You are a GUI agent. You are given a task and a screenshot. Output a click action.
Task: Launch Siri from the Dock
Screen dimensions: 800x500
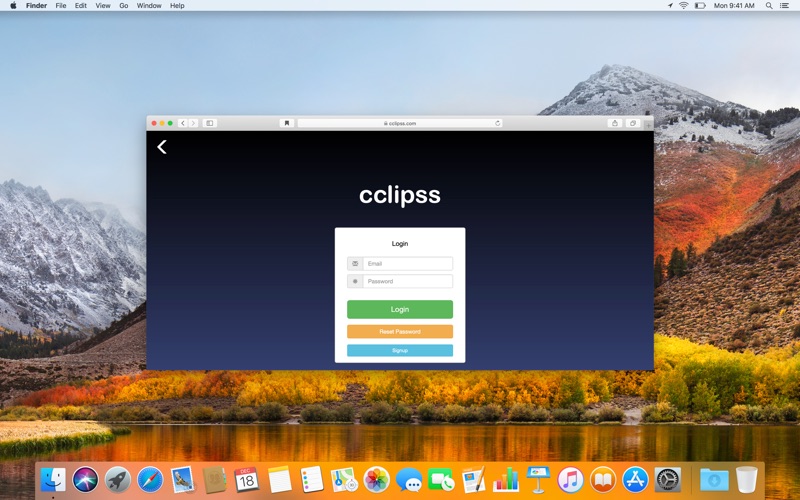pyautogui.click(x=85, y=480)
